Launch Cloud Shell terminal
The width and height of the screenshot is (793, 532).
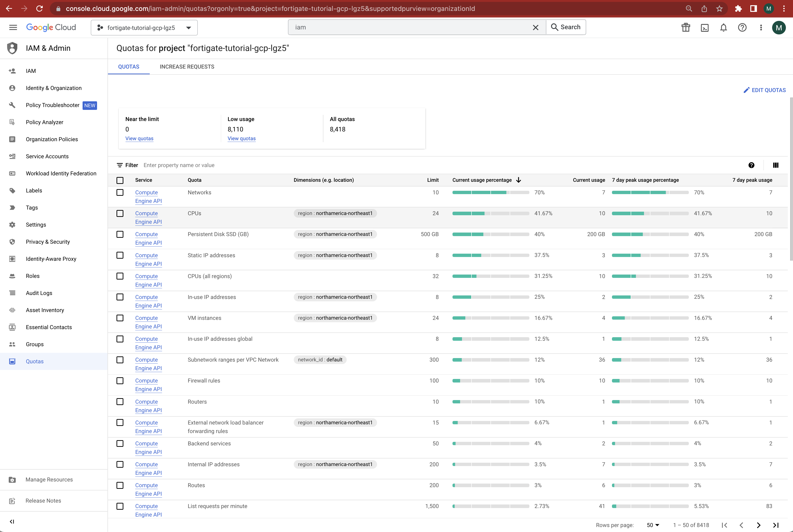[705, 28]
